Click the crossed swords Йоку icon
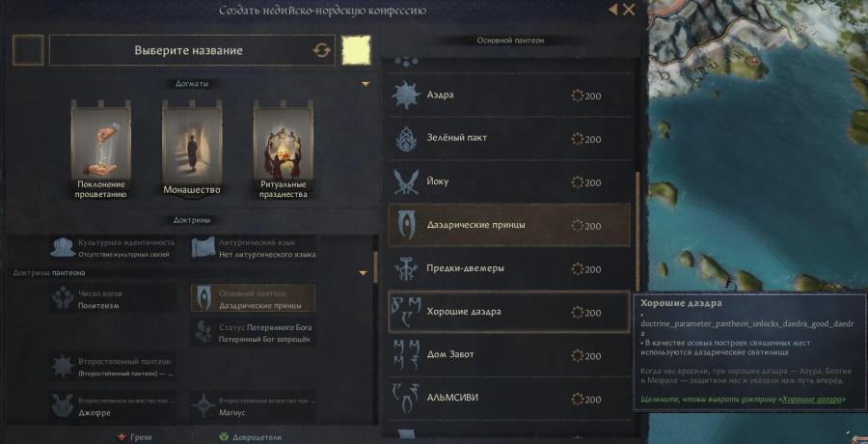The width and height of the screenshot is (868, 444). coord(406,181)
